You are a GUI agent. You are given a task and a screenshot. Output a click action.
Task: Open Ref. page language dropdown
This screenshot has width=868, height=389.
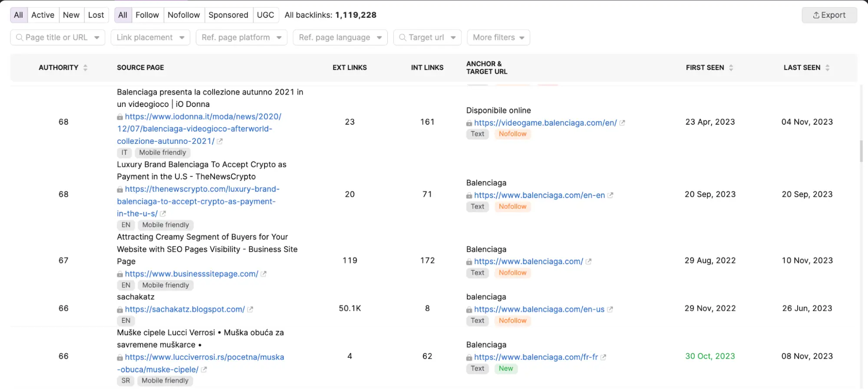[340, 38]
